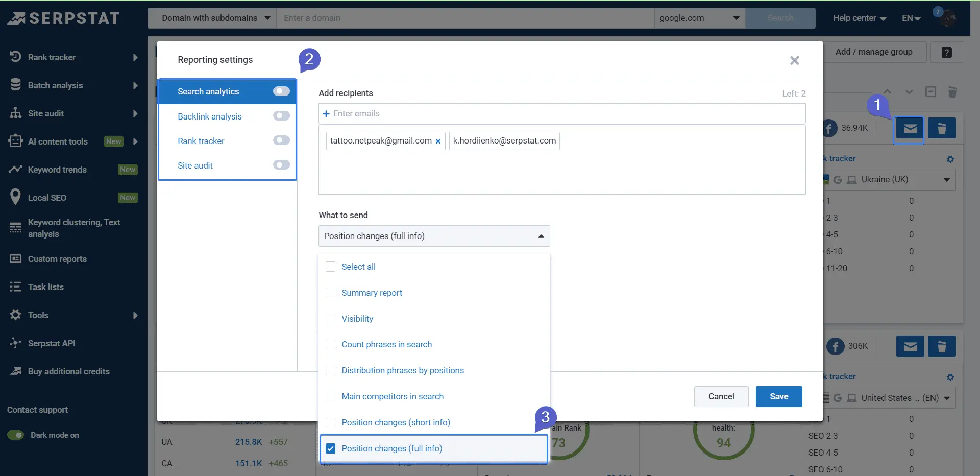The image size is (980, 476).
Task: Click the Search button
Action: tap(780, 18)
